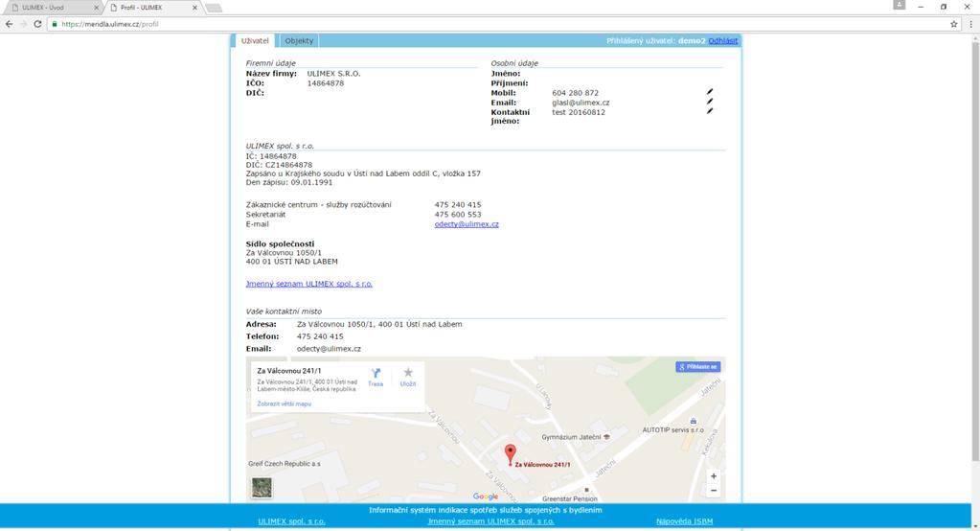Click contact name text test 20160812
This screenshot has width=980, height=531.
[578, 112]
